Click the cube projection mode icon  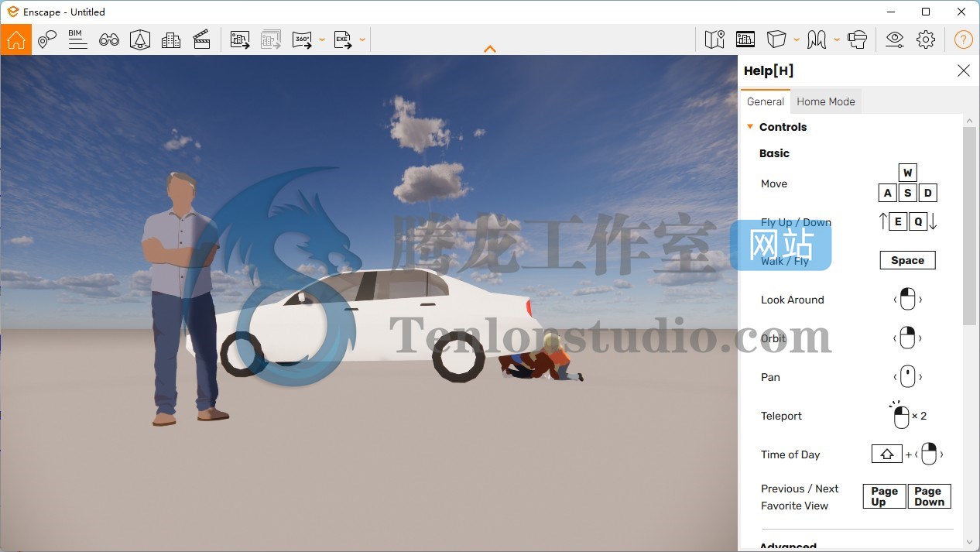click(776, 39)
